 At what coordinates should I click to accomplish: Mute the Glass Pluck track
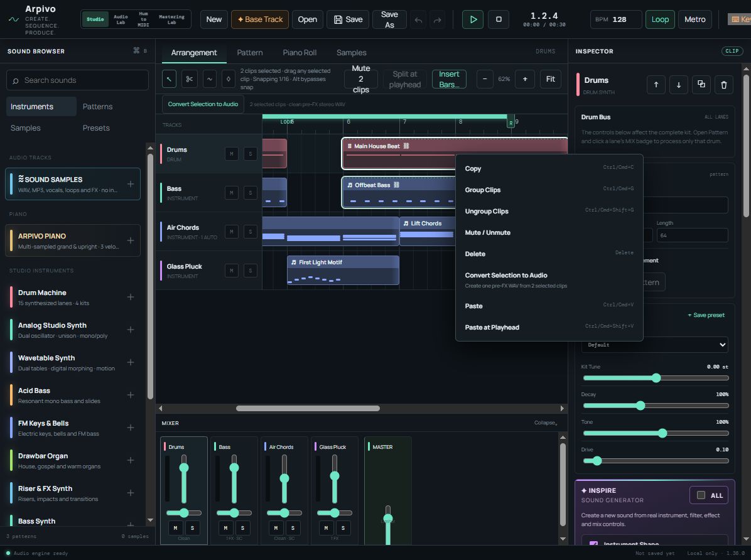(x=231, y=270)
